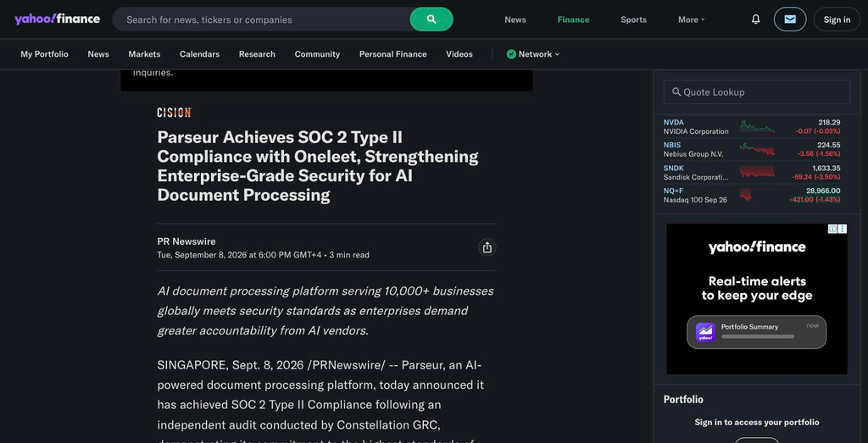Open the NBIS ticker link
The image size is (868, 443).
pos(672,145)
